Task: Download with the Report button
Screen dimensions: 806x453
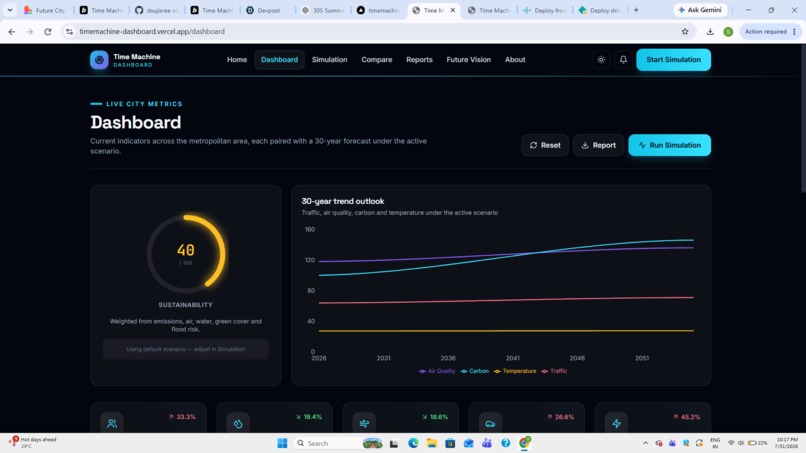Action: coord(598,145)
